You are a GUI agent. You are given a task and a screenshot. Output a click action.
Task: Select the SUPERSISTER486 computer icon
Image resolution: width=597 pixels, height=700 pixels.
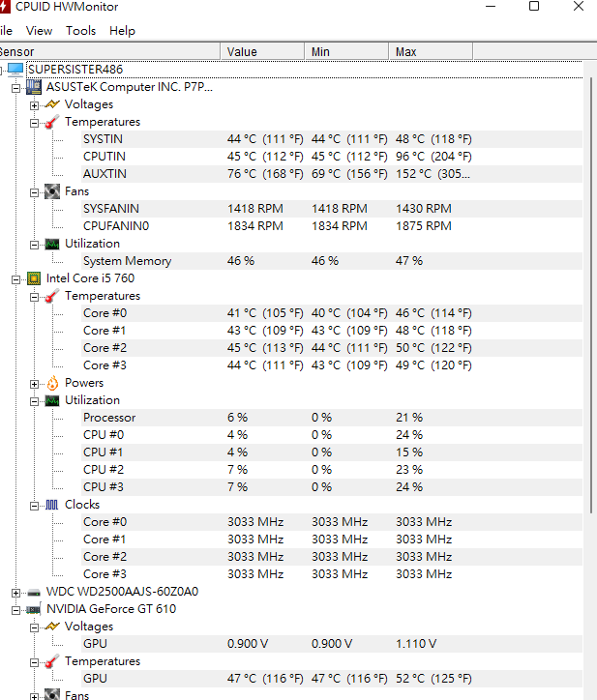tap(15, 70)
